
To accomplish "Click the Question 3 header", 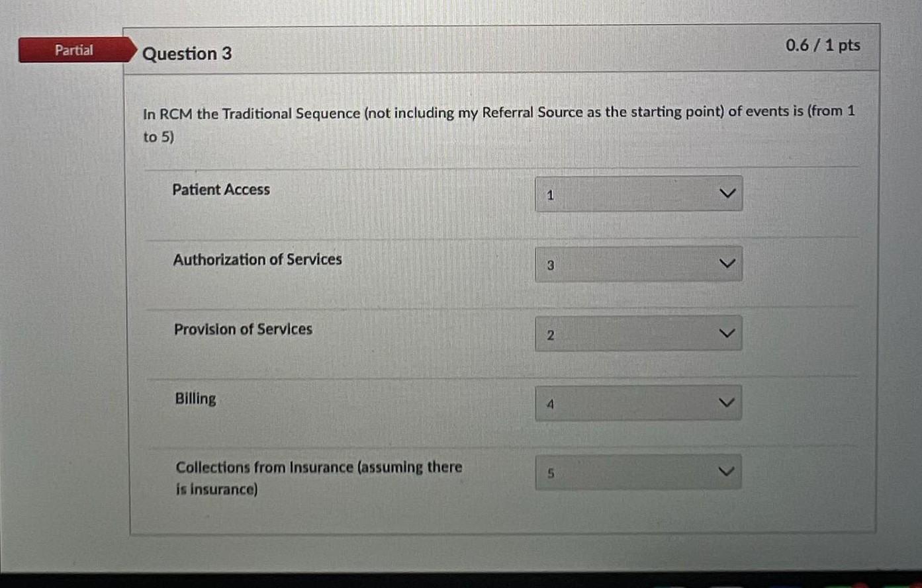I will (x=187, y=54).
